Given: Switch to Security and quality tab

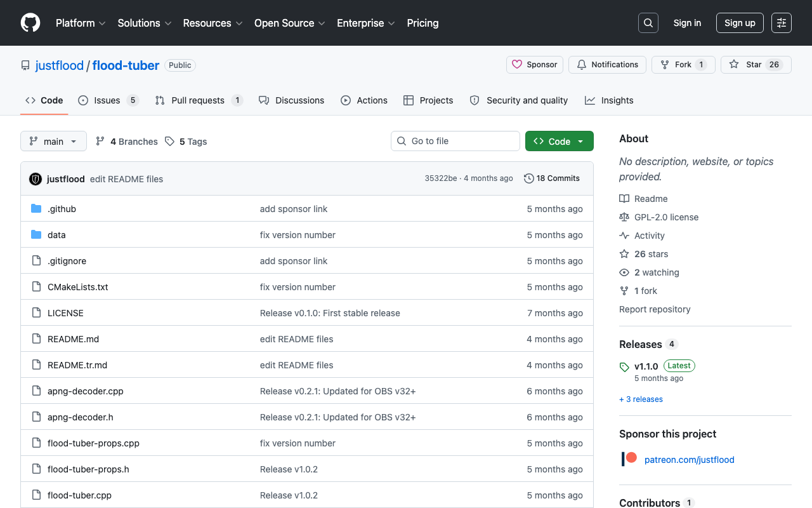Looking at the screenshot, I should pyautogui.click(x=519, y=100).
